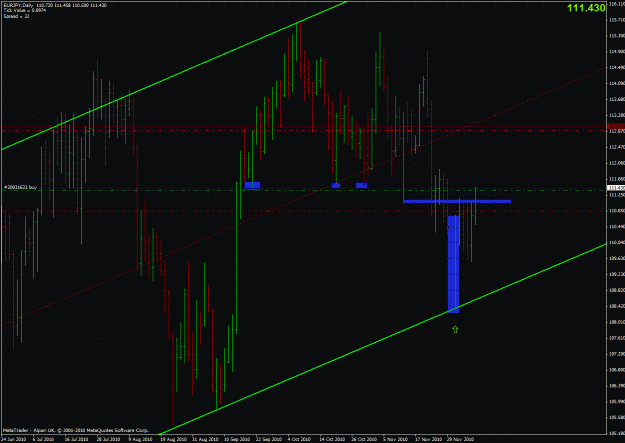Select the tall blue vertical rectangle on the chart
Viewport: 625px width, 443px height.
[x=454, y=264]
